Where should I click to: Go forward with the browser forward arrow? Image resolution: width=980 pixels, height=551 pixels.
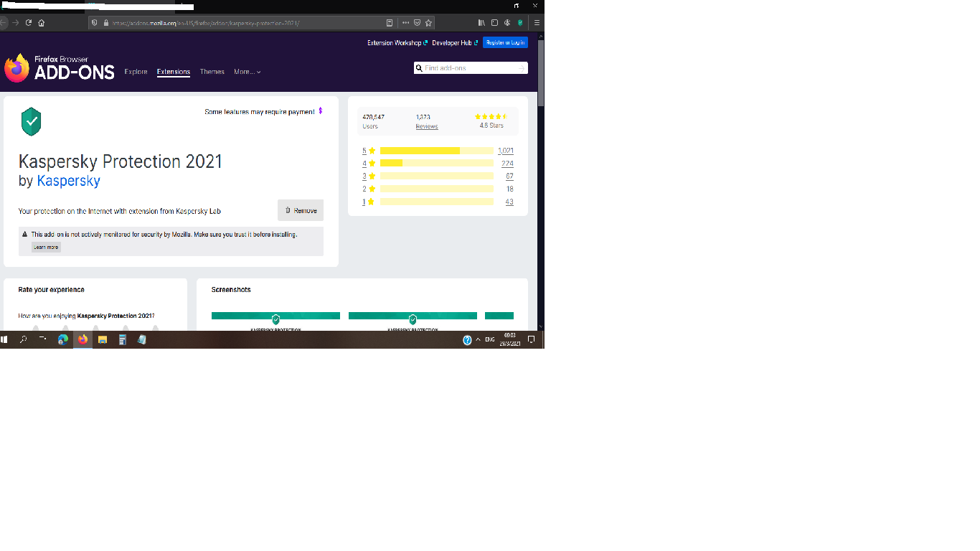tap(16, 23)
